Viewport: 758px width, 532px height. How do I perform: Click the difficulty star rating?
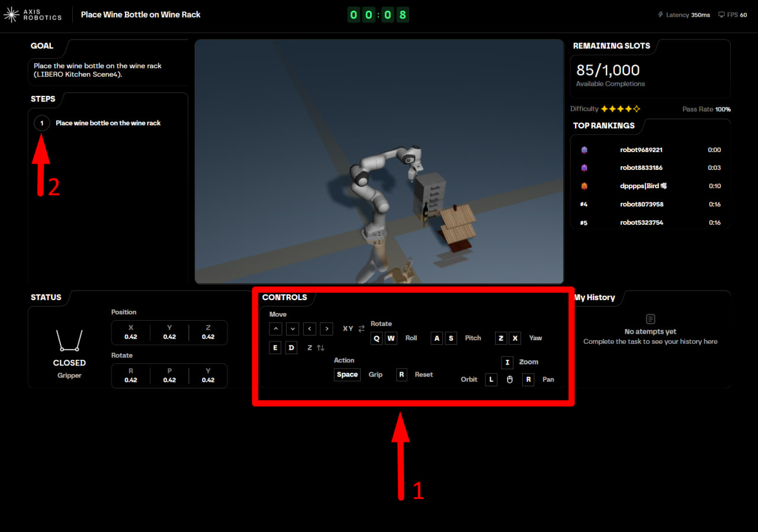[x=620, y=109]
